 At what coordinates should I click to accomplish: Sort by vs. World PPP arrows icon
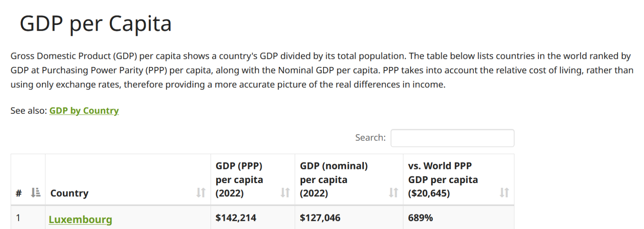(x=504, y=193)
